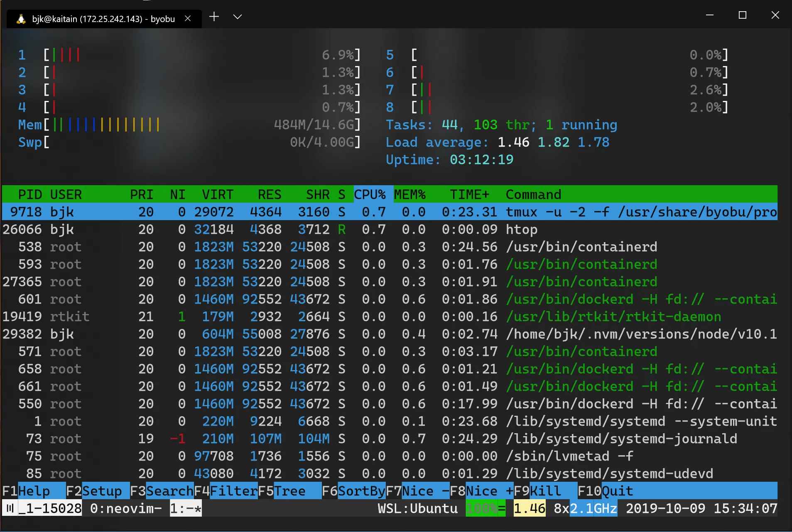Maximize the terminal window
This screenshot has width=792, height=532.
pyautogui.click(x=743, y=15)
